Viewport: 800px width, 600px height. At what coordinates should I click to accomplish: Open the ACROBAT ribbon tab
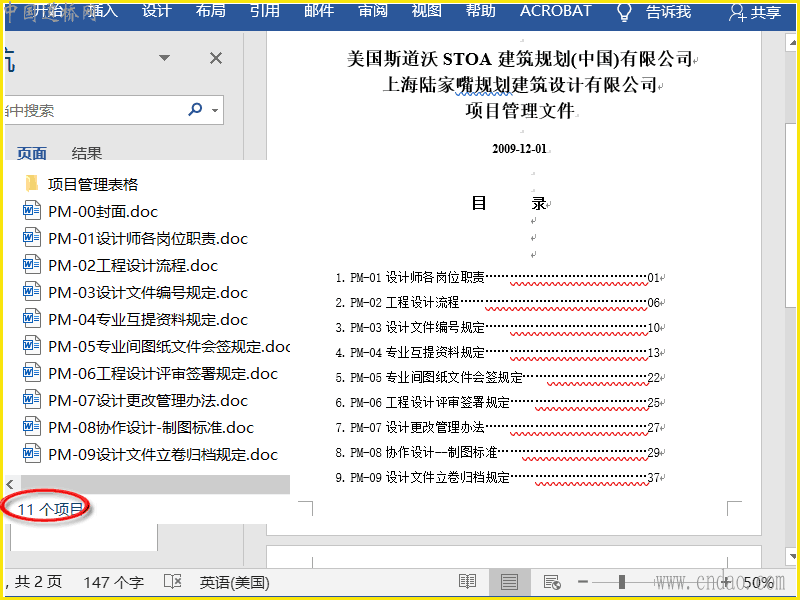(x=555, y=11)
